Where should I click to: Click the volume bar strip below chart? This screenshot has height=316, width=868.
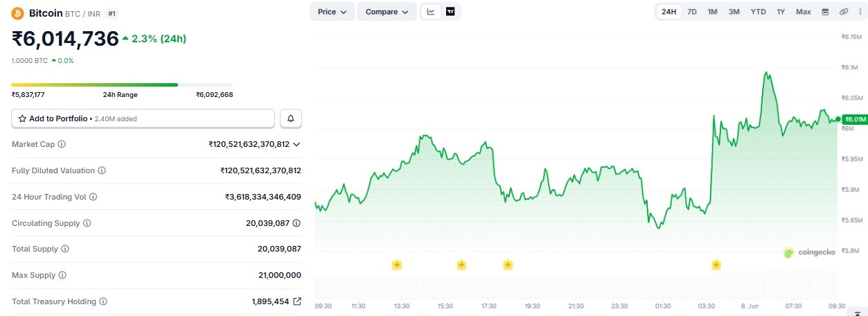(x=576, y=286)
